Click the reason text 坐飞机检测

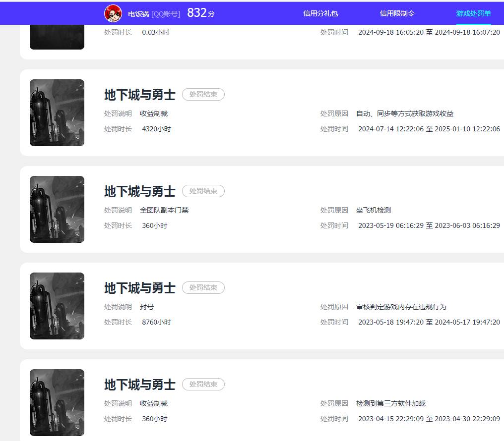click(373, 210)
